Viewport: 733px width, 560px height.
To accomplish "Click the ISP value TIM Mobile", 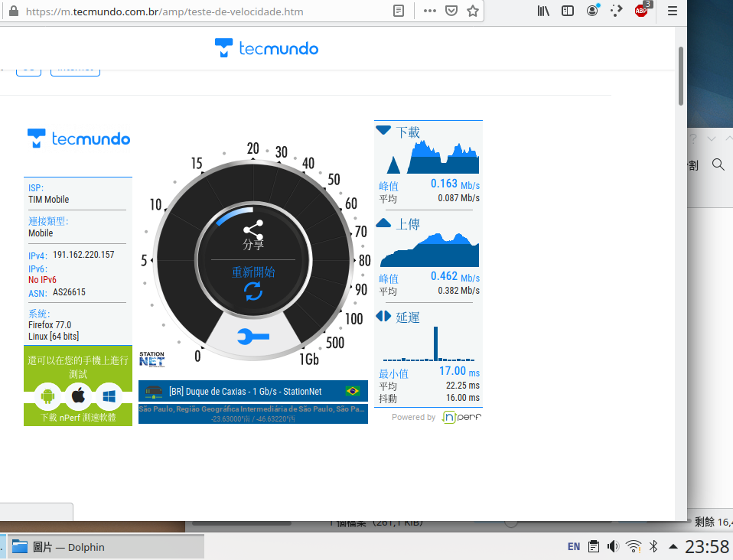I will pyautogui.click(x=49, y=200).
